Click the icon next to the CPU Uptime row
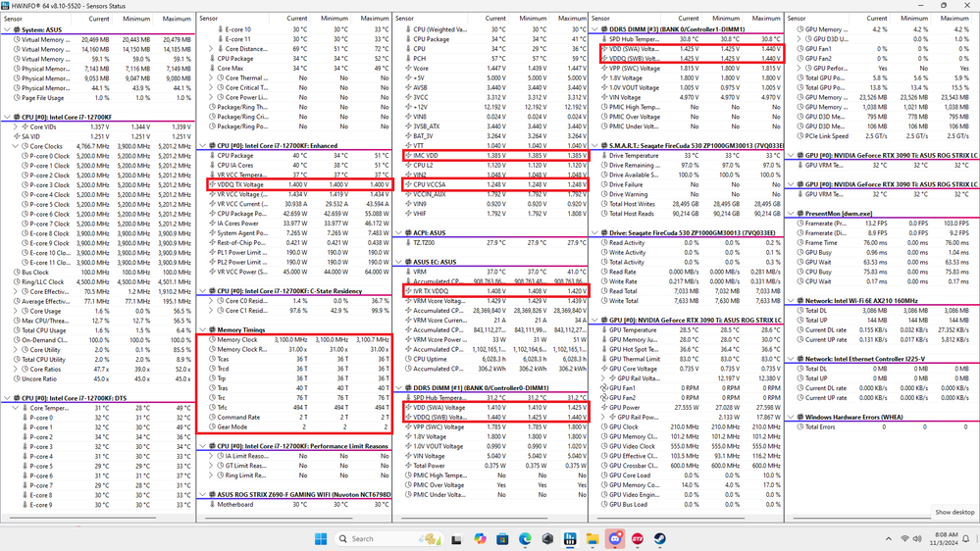Viewport: 980px width, 551px height. click(x=408, y=359)
